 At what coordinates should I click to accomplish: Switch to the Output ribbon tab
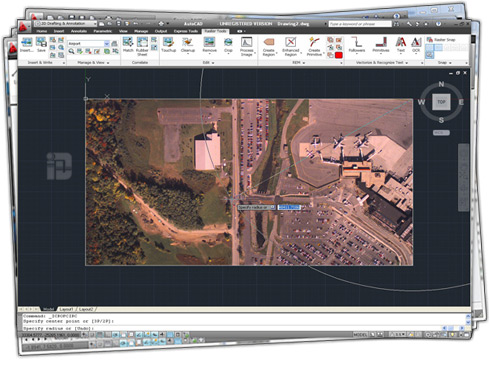tap(161, 31)
